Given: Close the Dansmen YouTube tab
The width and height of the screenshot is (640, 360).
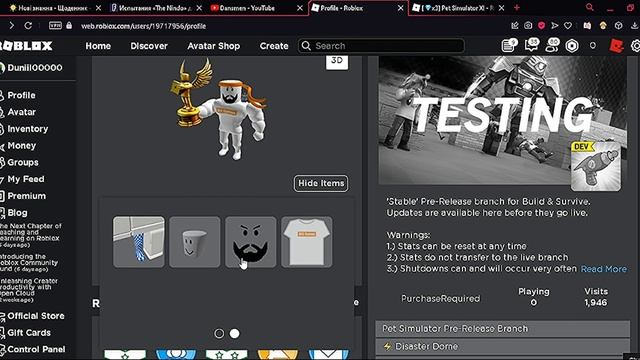Looking at the screenshot, I should pos(300,8).
